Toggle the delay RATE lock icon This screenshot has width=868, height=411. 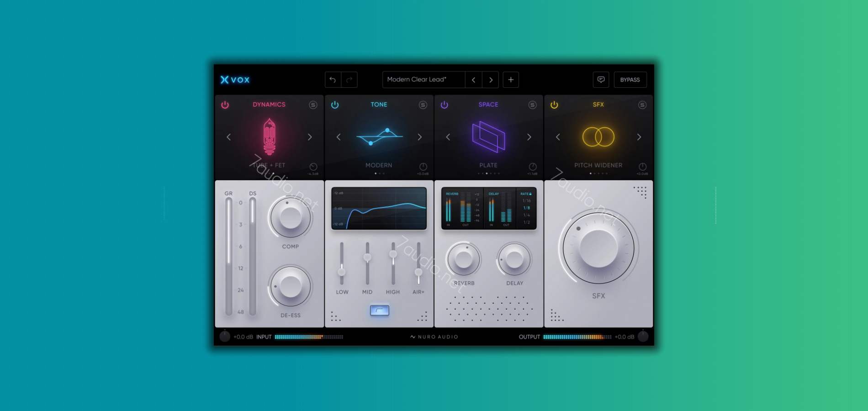530,194
